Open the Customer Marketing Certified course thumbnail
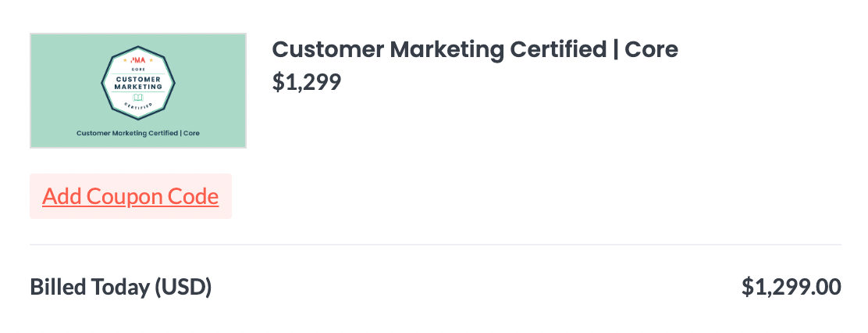868x333 pixels. [x=138, y=91]
